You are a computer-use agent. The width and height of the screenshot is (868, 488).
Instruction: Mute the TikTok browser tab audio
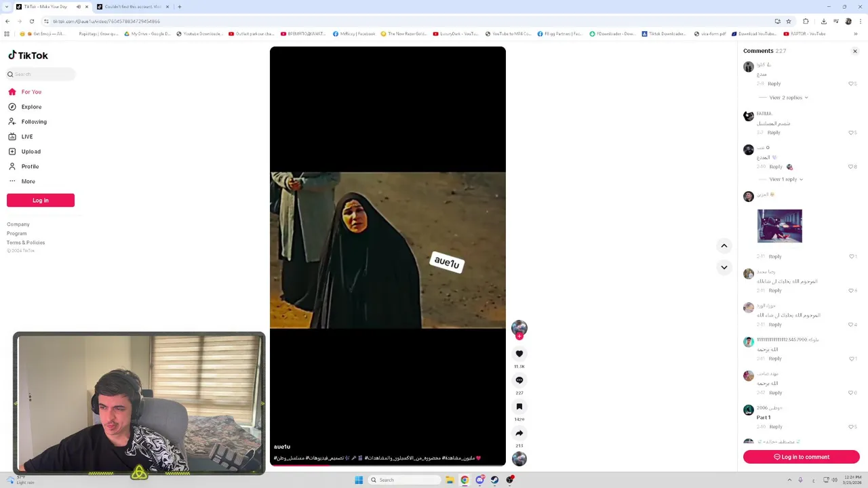78,7
